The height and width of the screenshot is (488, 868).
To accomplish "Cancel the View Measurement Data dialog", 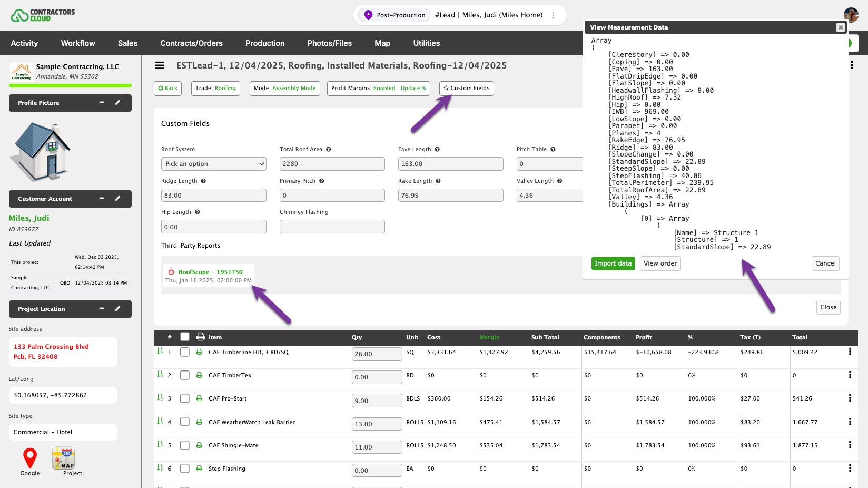I will click(x=825, y=263).
